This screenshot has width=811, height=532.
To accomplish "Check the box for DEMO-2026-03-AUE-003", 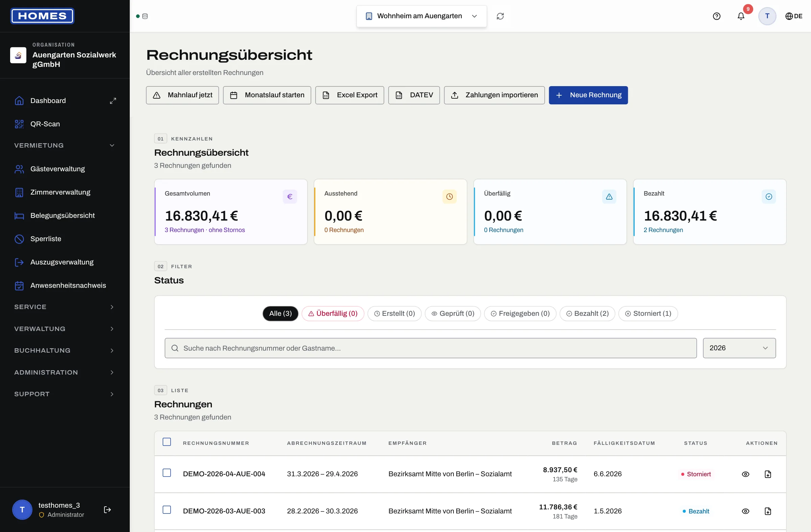I will tap(167, 509).
